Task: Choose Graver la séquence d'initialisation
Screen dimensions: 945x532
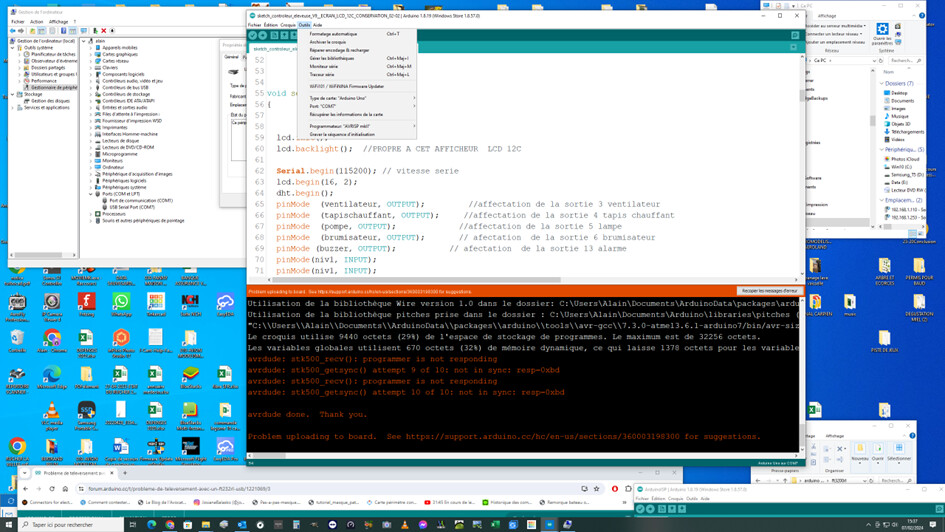Action: point(357,134)
